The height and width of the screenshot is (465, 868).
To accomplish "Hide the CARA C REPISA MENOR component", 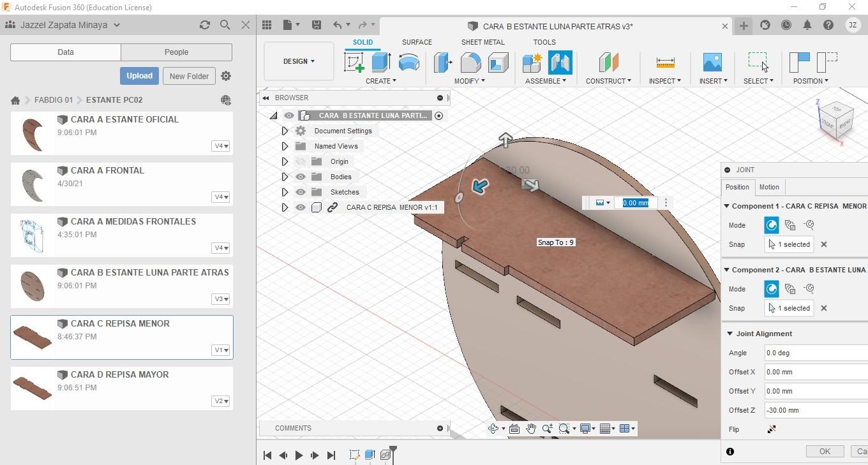I will [301, 207].
